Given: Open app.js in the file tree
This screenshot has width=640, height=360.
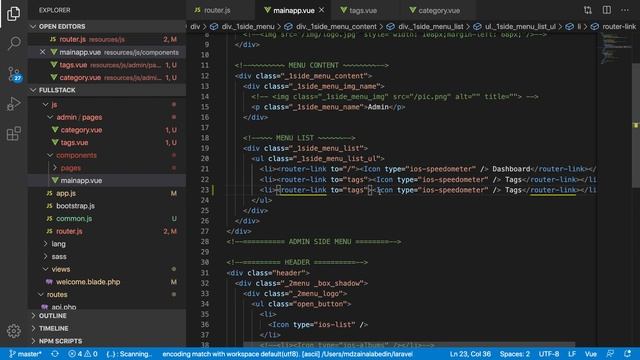Looking at the screenshot, I should click(107, 193).
